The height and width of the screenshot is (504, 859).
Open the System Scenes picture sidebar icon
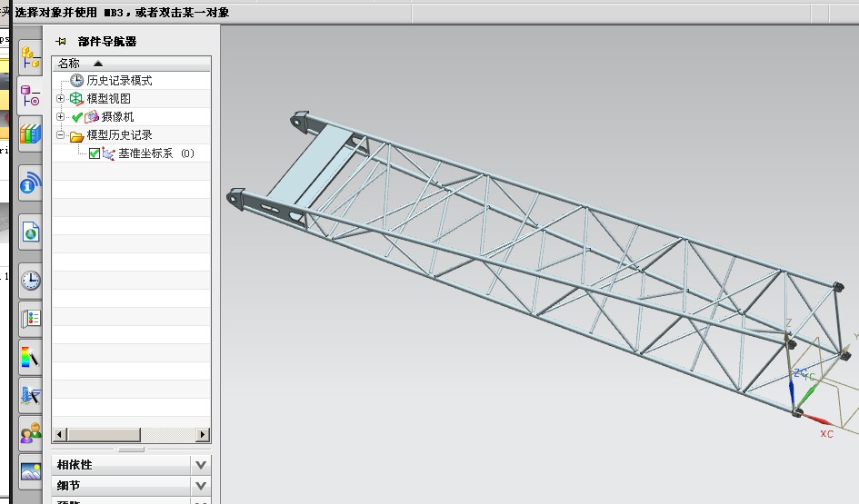(30, 471)
